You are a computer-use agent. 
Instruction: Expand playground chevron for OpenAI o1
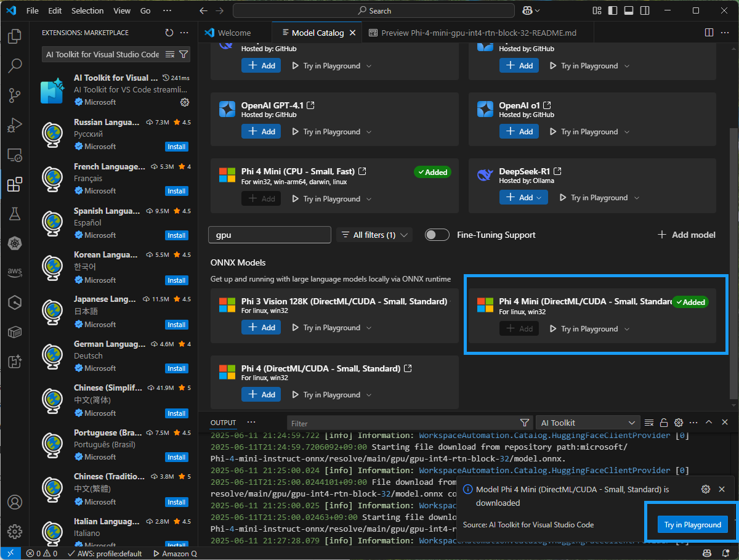click(x=627, y=132)
